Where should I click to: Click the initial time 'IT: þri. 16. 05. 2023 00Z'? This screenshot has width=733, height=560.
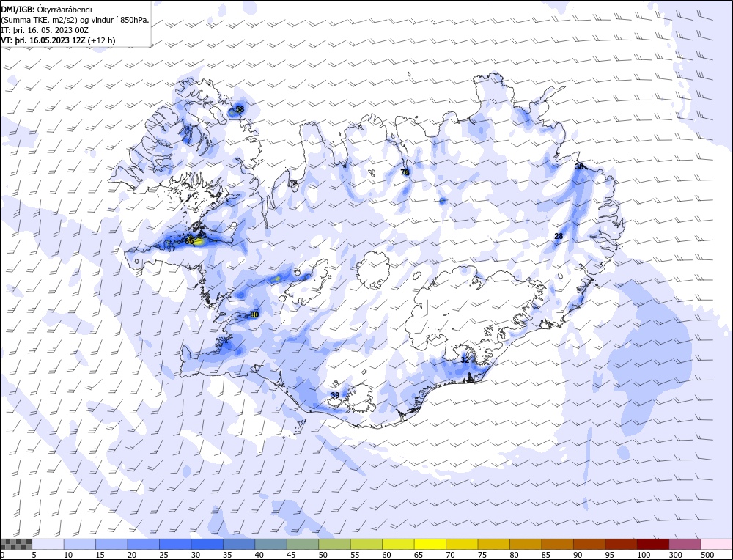pyautogui.click(x=45, y=30)
